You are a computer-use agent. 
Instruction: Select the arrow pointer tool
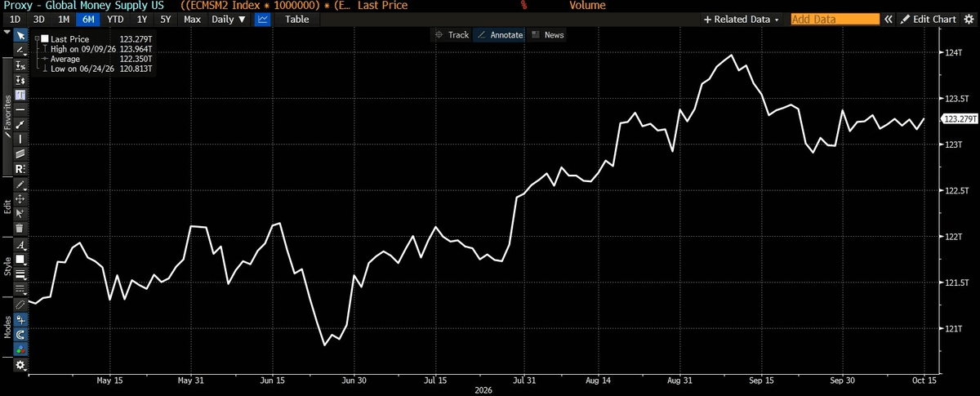point(20,35)
